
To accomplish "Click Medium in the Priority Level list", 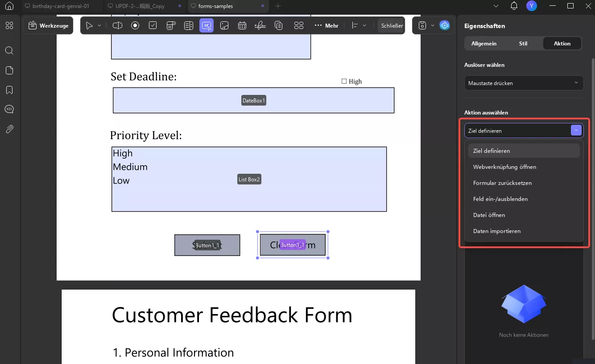I will point(130,167).
